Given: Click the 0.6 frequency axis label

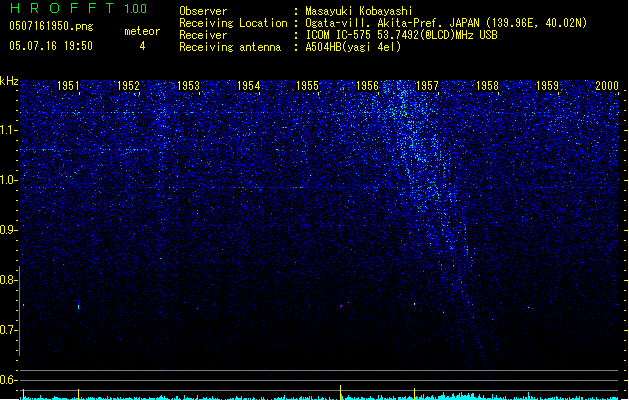Looking at the screenshot, I should click(x=8, y=380).
